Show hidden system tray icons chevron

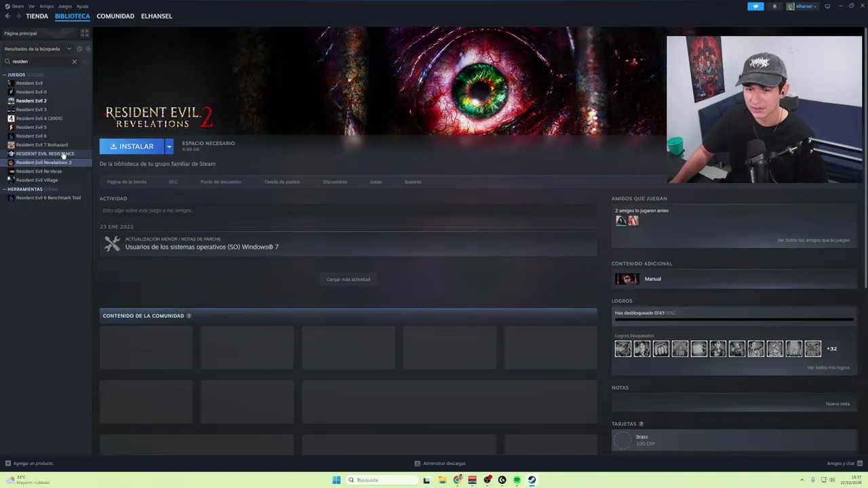tap(802, 480)
